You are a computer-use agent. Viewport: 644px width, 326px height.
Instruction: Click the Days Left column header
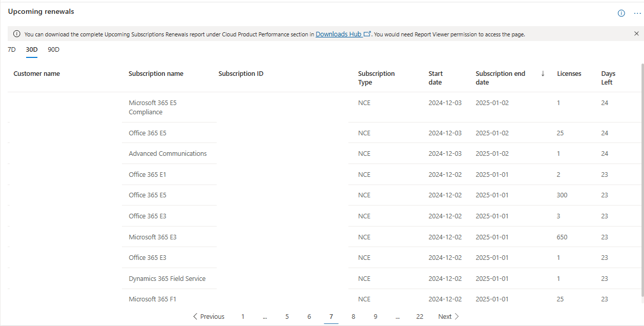coord(608,78)
